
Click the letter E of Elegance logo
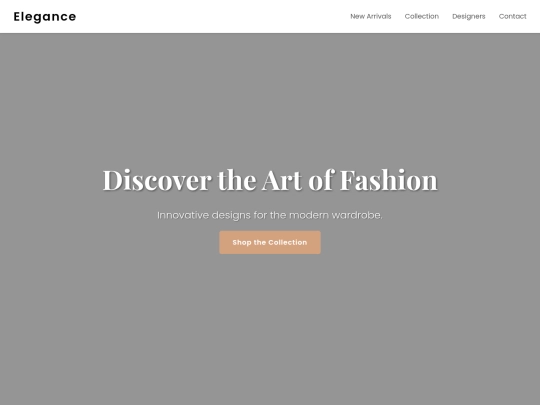pyautogui.click(x=17, y=17)
